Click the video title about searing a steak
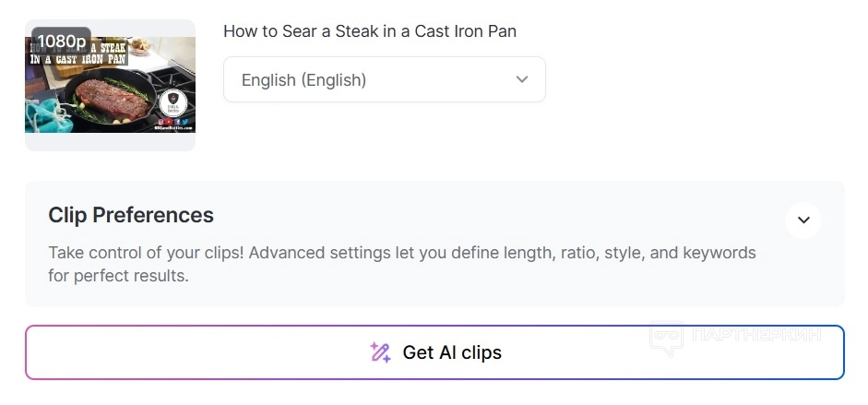Viewport: 868px width, 405px height. pyautogui.click(x=370, y=31)
